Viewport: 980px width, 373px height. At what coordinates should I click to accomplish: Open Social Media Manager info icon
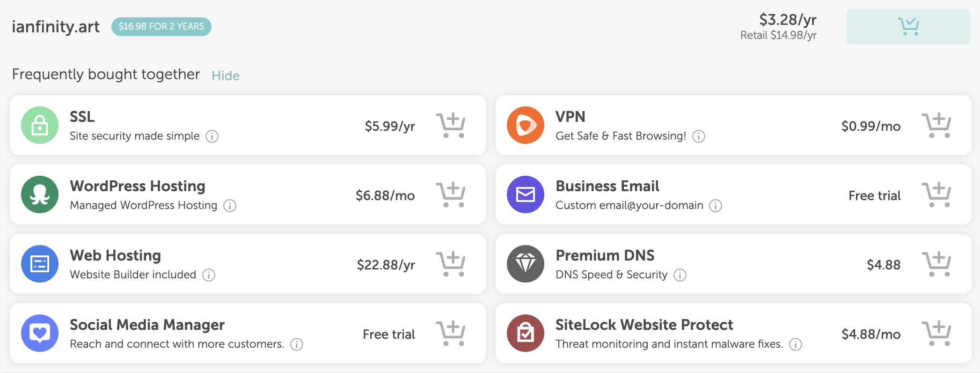click(297, 344)
